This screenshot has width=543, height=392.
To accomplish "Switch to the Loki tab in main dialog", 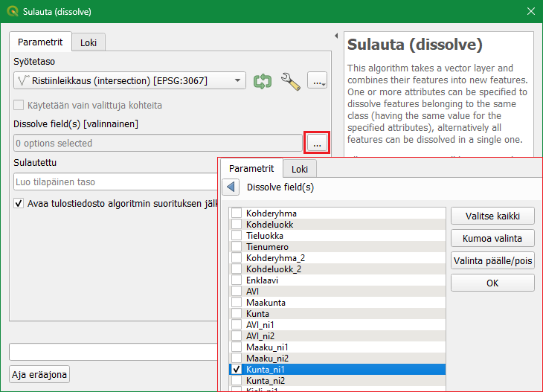I will 89,42.
